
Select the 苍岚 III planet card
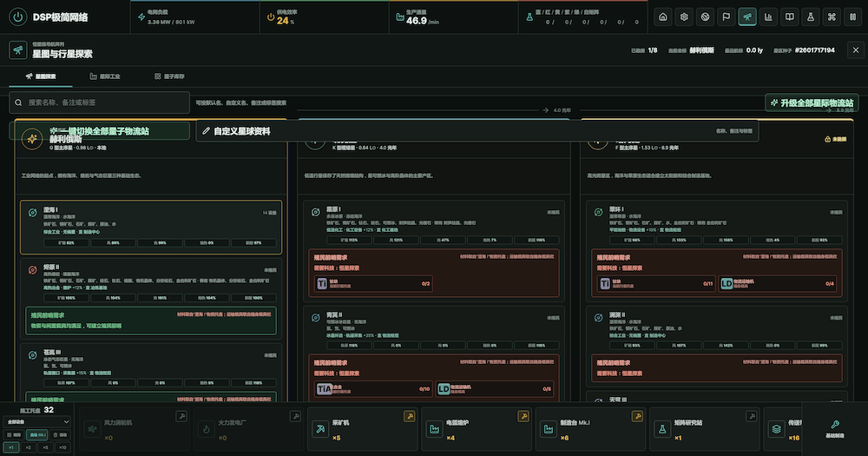pyautogui.click(x=150, y=373)
